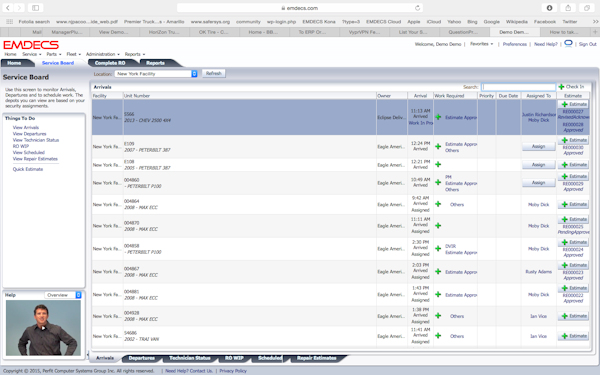
Task: Focus Safari's emdecs.com address bar
Action: click(x=300, y=8)
